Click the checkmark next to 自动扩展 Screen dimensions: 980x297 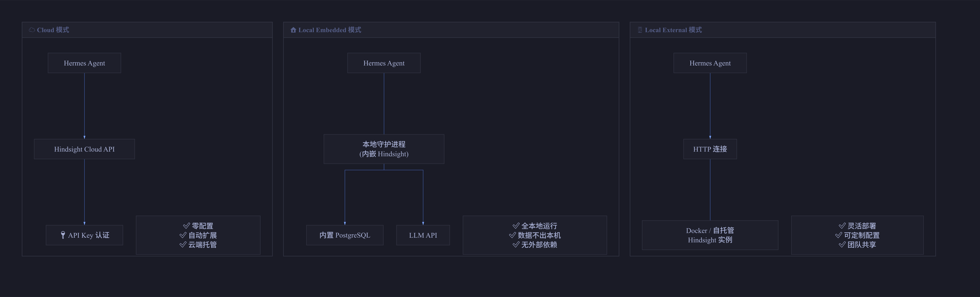click(x=183, y=235)
